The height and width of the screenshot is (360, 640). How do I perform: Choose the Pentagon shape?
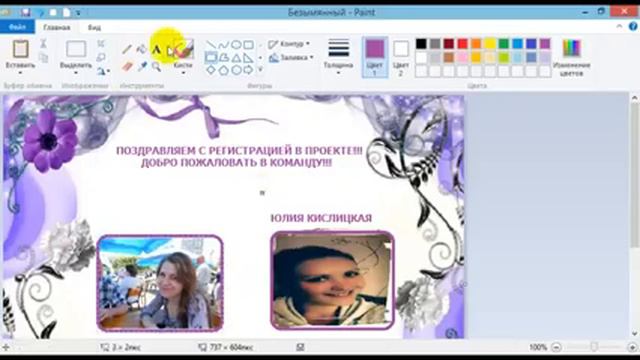pyautogui.click(x=223, y=70)
